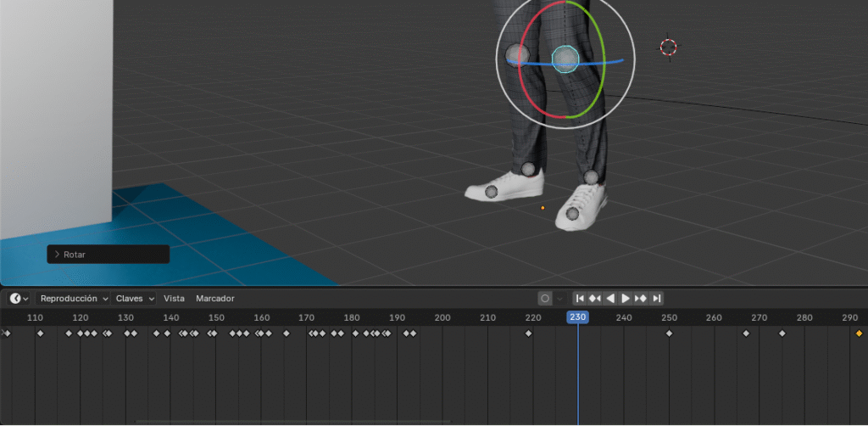Open the auto keyframing options dropdown
The height and width of the screenshot is (426, 868).
coord(560,299)
